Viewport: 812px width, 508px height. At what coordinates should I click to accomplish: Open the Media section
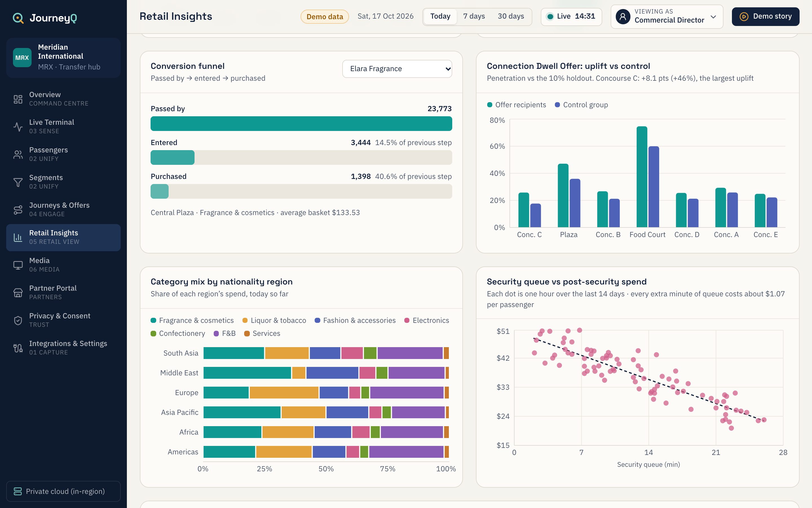tap(63, 265)
